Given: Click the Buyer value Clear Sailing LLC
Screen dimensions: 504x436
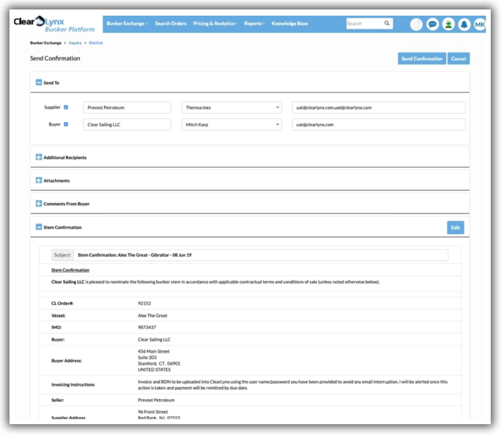Looking at the screenshot, I should coord(154,339).
